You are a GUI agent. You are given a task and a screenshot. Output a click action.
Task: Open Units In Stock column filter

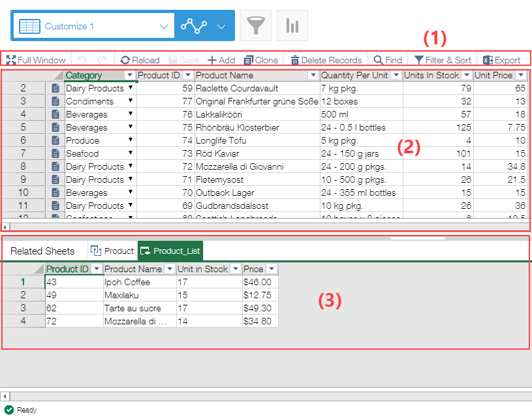click(x=467, y=75)
